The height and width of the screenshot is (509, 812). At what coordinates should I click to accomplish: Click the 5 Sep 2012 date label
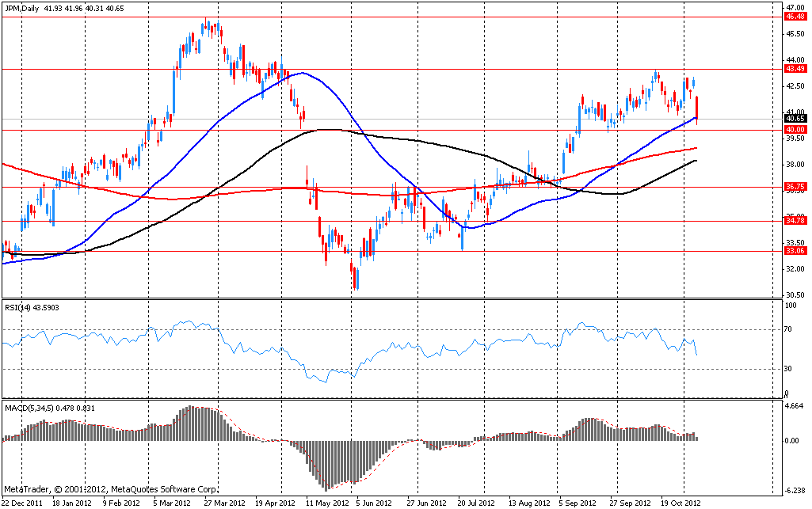tap(576, 503)
